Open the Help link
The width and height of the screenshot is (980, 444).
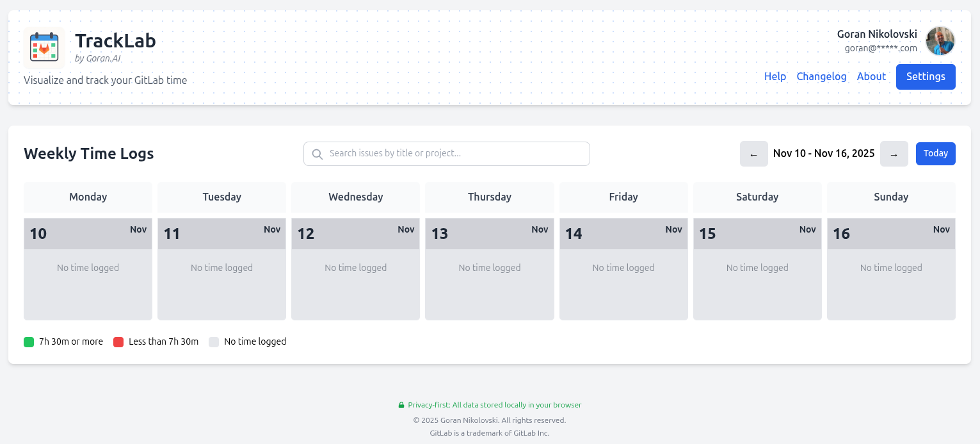coord(775,77)
